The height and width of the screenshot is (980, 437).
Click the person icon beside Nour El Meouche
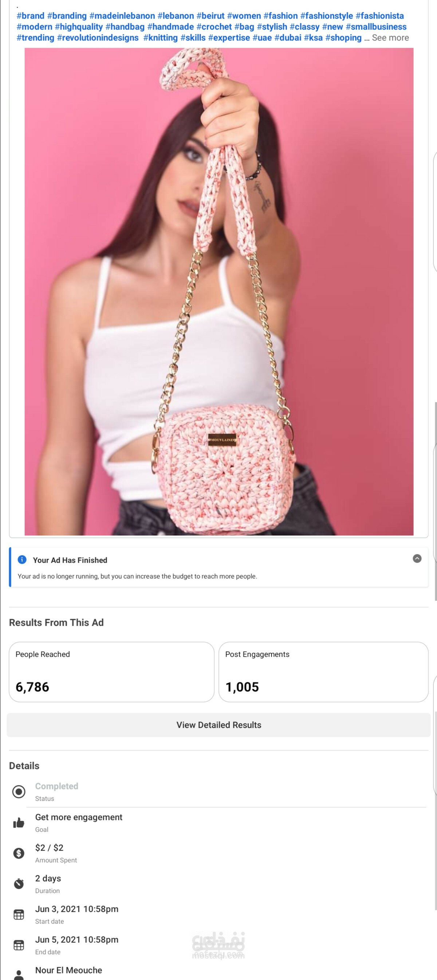coord(19,975)
